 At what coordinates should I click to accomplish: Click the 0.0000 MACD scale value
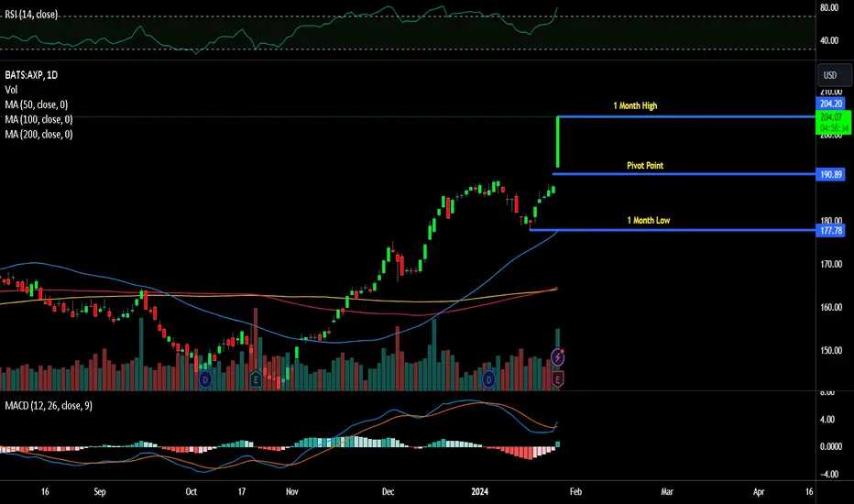tap(831, 446)
